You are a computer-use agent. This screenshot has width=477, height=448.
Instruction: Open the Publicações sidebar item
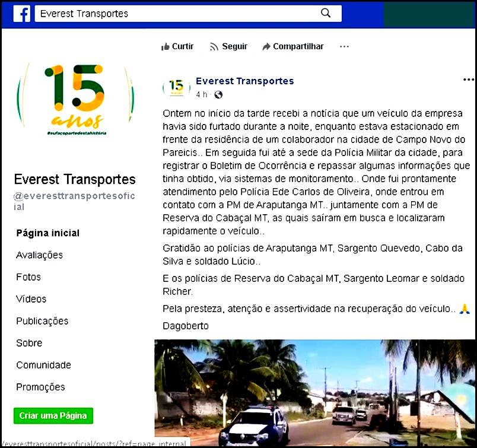42,321
